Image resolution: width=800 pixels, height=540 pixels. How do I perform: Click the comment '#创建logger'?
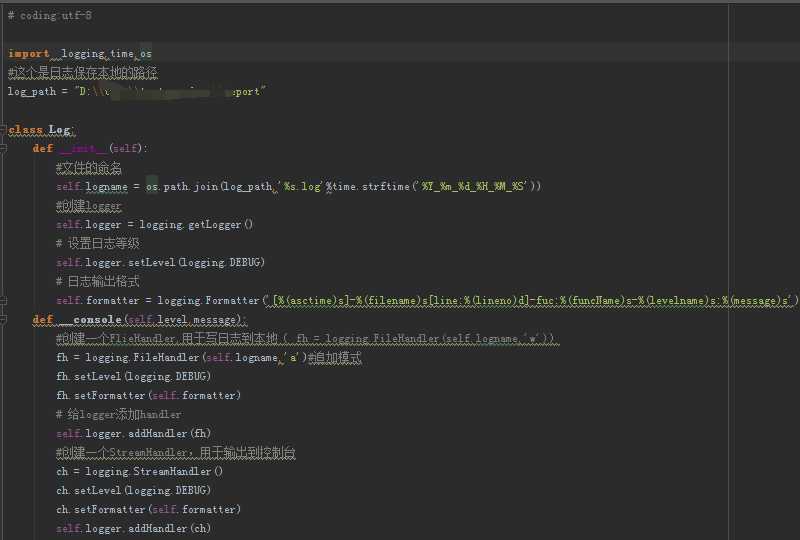89,206
